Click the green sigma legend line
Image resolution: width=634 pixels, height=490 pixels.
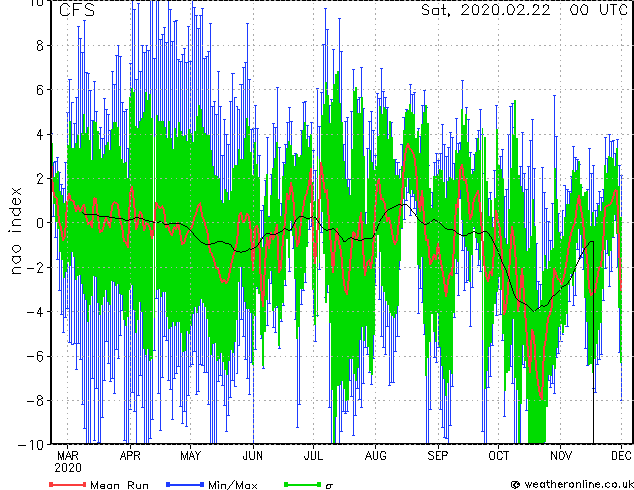(302, 484)
